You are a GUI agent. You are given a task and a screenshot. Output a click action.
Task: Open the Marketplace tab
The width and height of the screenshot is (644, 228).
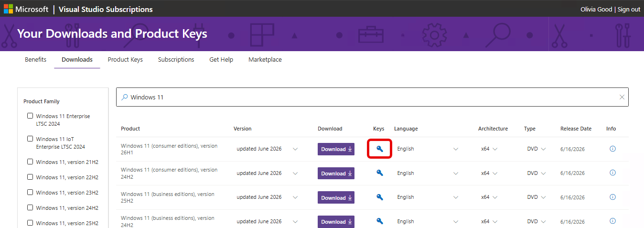[x=265, y=60]
